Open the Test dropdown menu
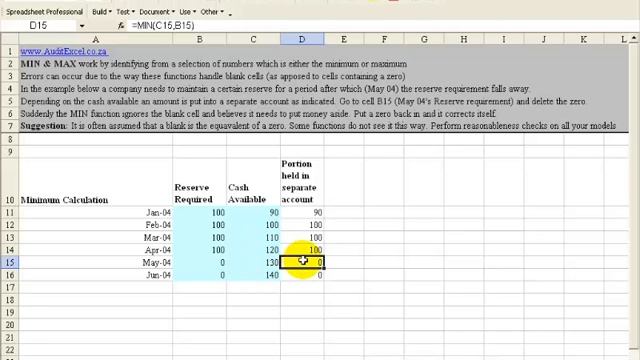Viewport: 640px width, 360px height. click(125, 12)
